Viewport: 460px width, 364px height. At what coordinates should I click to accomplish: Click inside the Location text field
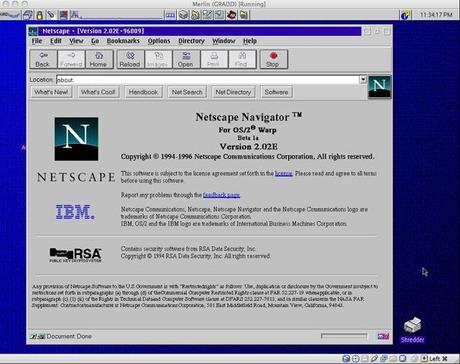click(208, 80)
